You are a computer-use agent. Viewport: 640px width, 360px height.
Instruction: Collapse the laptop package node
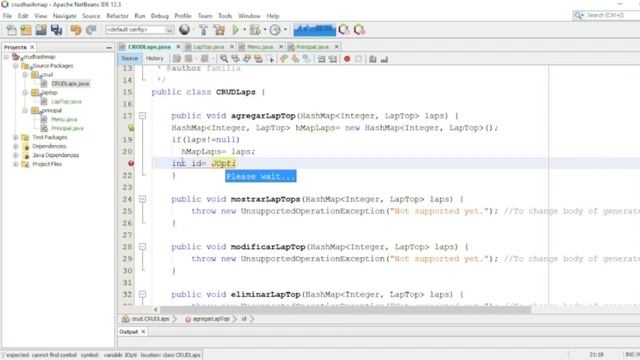25,93
